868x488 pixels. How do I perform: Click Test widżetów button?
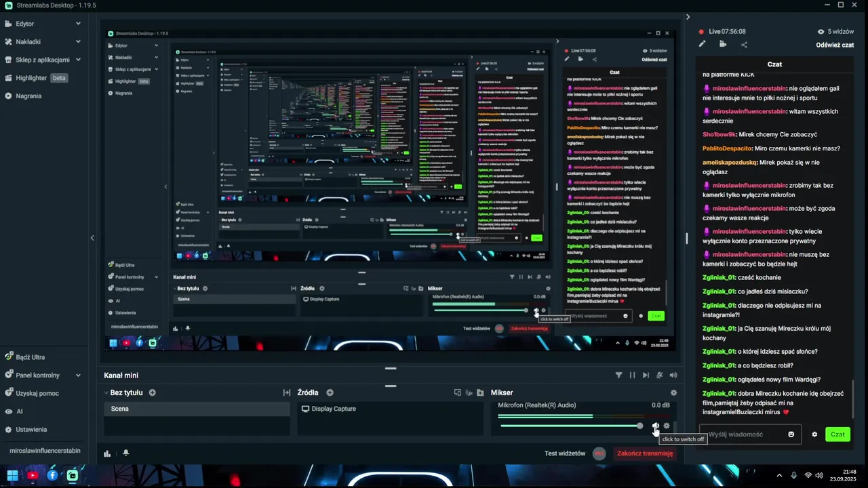point(565,453)
